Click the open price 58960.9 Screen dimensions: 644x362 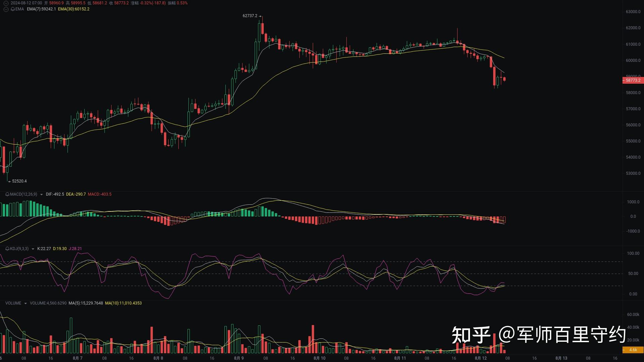[56, 3]
